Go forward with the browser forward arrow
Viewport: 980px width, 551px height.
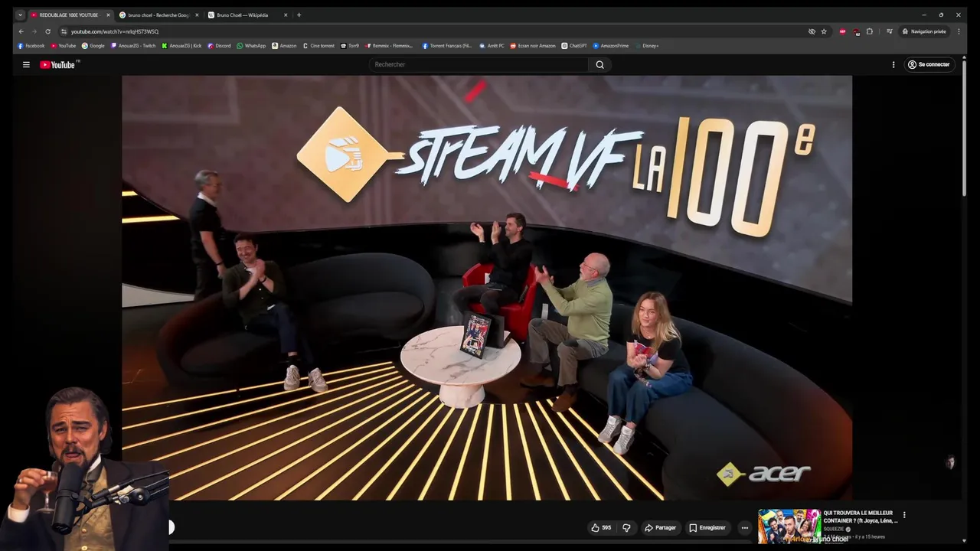[34, 31]
